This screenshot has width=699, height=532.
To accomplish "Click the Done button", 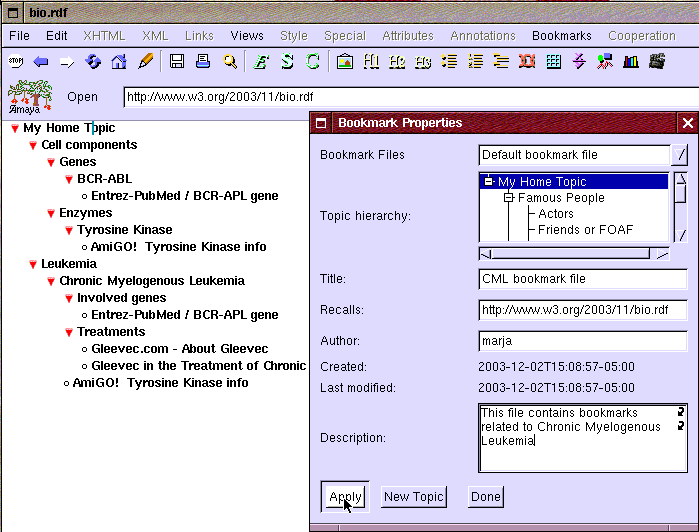I will click(x=486, y=497).
